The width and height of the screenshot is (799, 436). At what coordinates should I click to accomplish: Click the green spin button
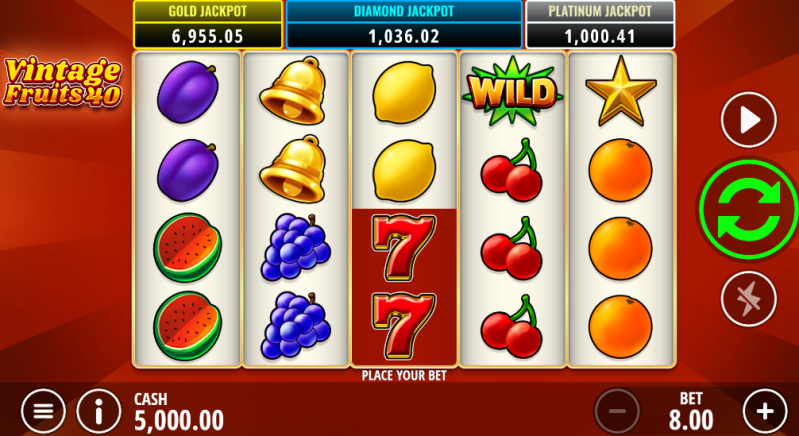(x=748, y=209)
